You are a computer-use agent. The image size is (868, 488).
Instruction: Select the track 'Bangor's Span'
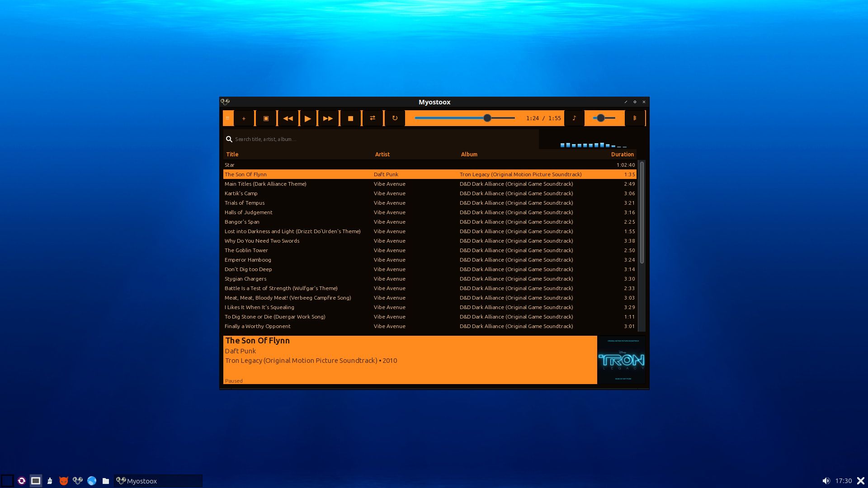[430, 222]
